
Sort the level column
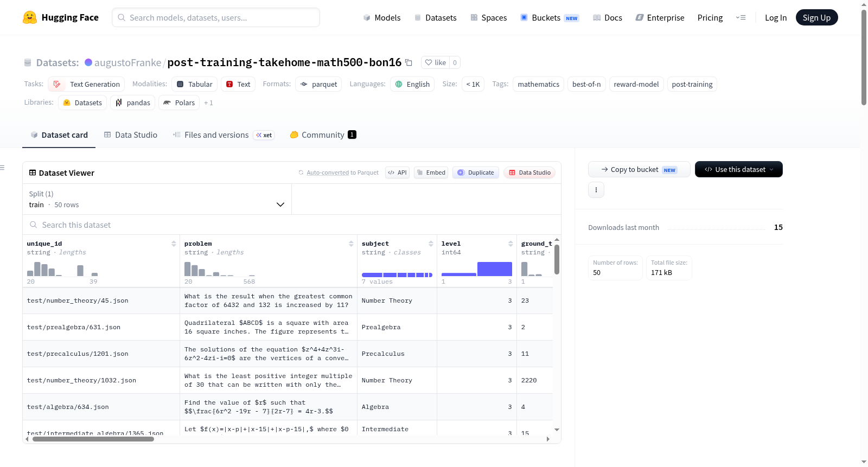pyautogui.click(x=510, y=244)
